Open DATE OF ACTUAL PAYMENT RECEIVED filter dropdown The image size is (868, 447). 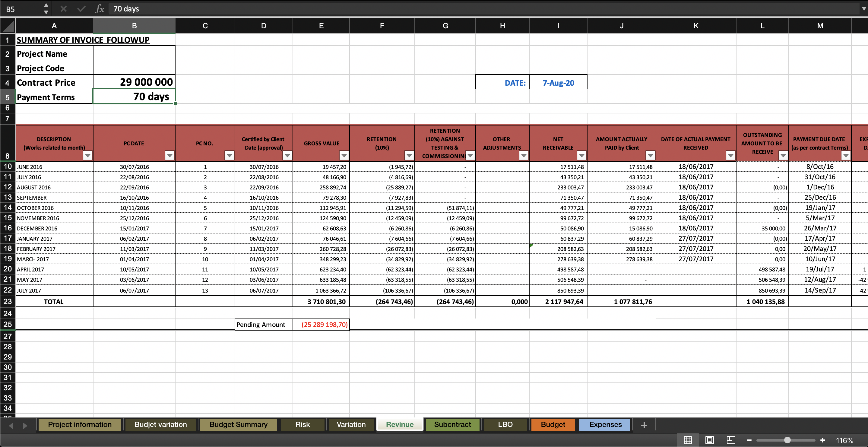730,155
